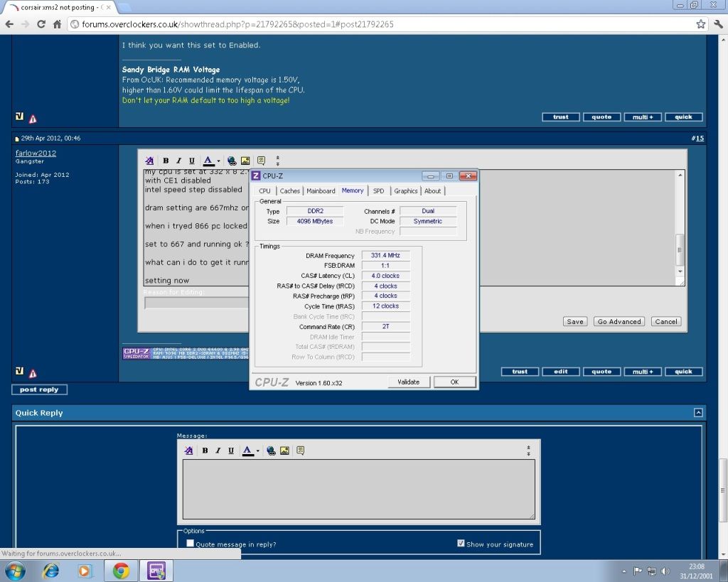This screenshot has width=728, height=582.
Task: Toggle the Show your signature checkbox
Action: click(x=461, y=544)
